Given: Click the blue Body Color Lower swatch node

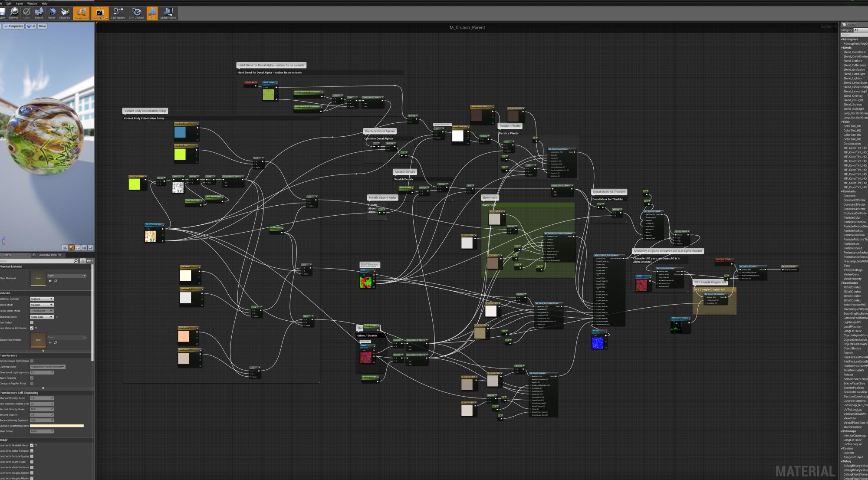Looking at the screenshot, I should [x=180, y=132].
